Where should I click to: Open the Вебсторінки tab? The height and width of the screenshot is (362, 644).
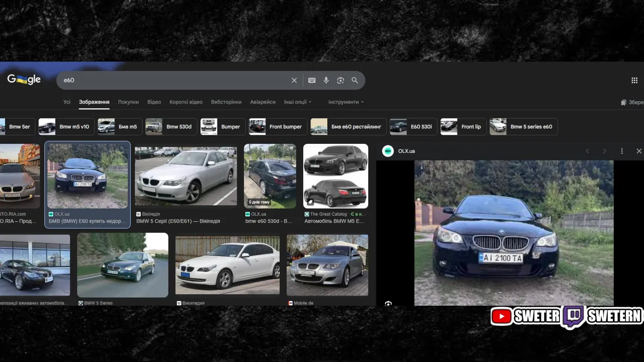pyautogui.click(x=226, y=102)
